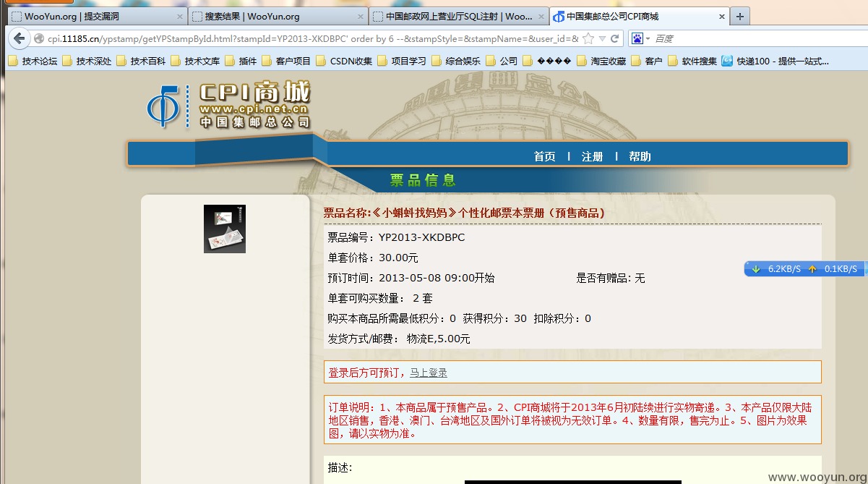Go back to the previous page

click(17, 38)
